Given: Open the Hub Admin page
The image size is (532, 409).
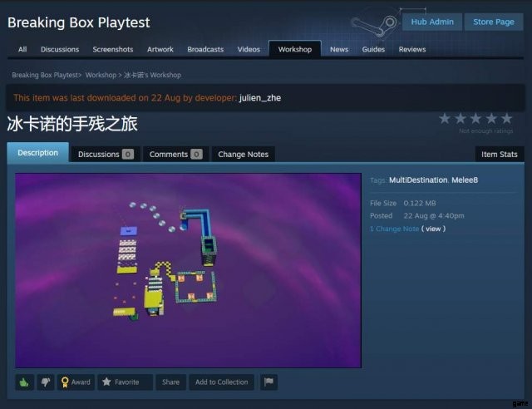Looking at the screenshot, I should pyautogui.click(x=432, y=22).
